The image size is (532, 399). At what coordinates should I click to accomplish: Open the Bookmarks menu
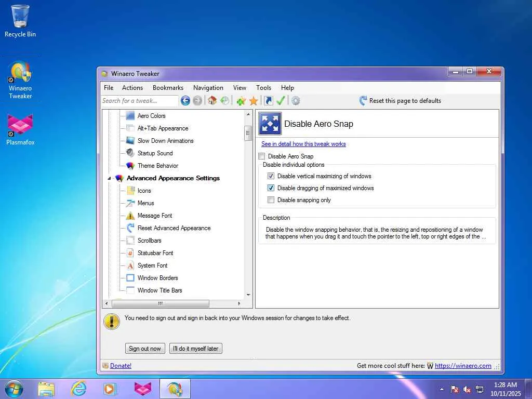click(168, 87)
